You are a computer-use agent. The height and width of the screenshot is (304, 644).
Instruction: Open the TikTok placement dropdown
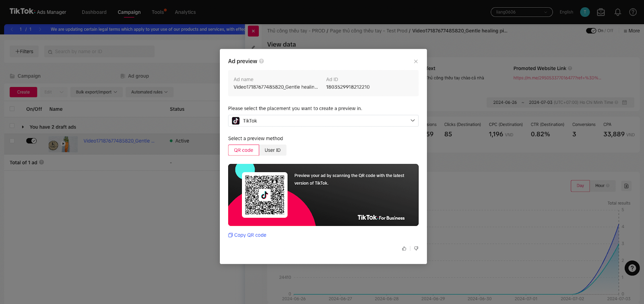click(x=323, y=121)
